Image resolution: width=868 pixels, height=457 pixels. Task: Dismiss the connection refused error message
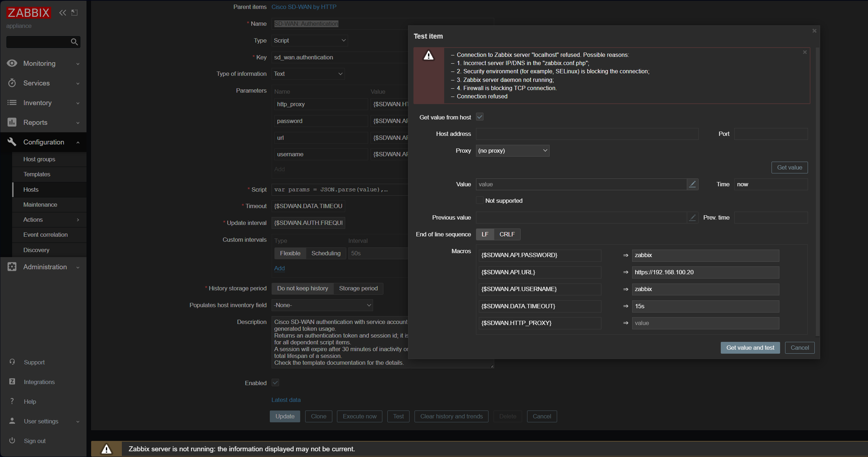point(805,52)
